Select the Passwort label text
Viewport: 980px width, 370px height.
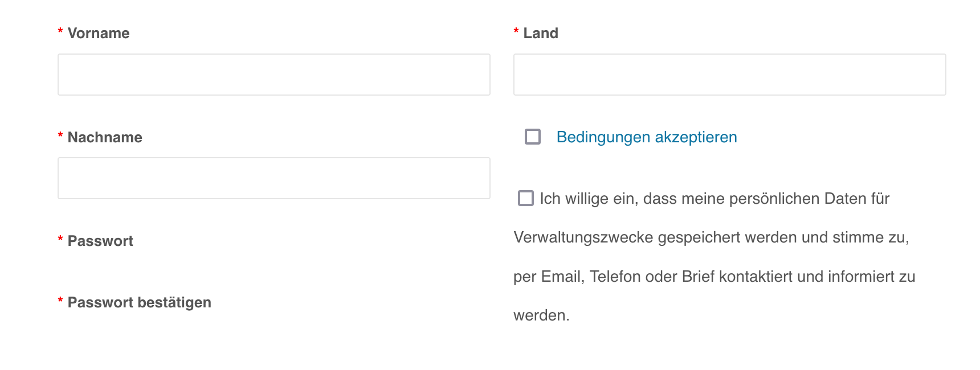click(x=100, y=241)
